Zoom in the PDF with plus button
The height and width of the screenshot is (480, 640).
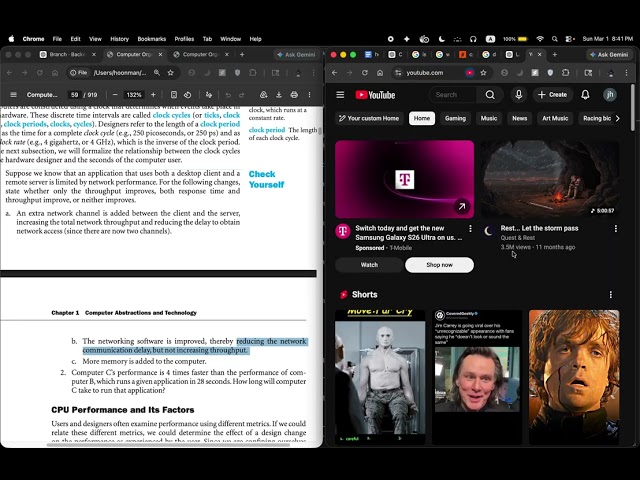[153, 95]
